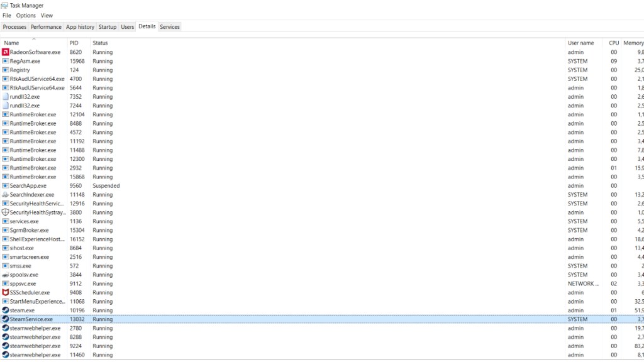Open the File menu
This screenshot has height=362, width=644.
(7, 16)
